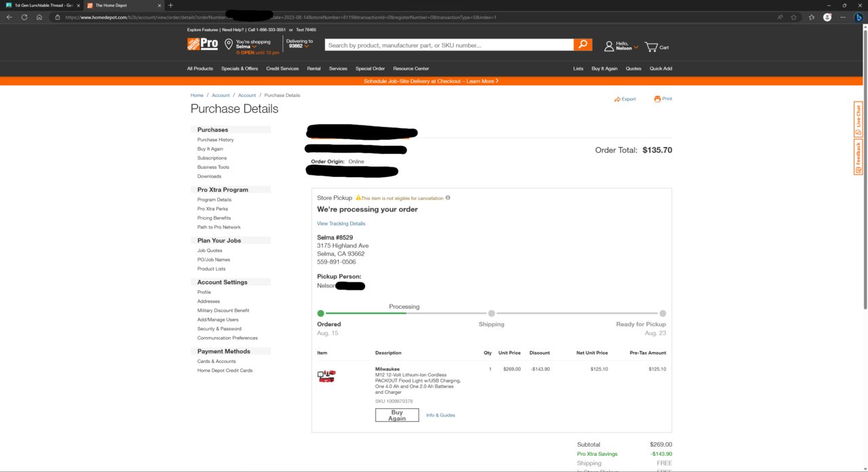
Task: Open Lists in the top navigation
Action: click(578, 68)
